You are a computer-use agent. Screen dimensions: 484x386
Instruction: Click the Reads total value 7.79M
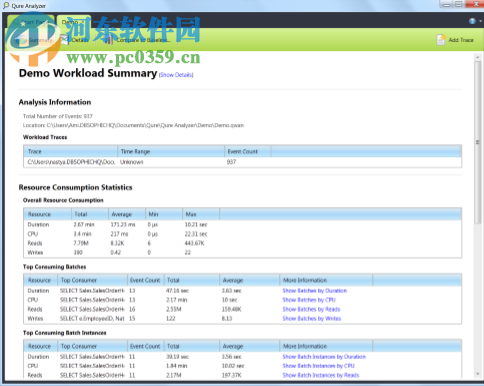click(81, 243)
